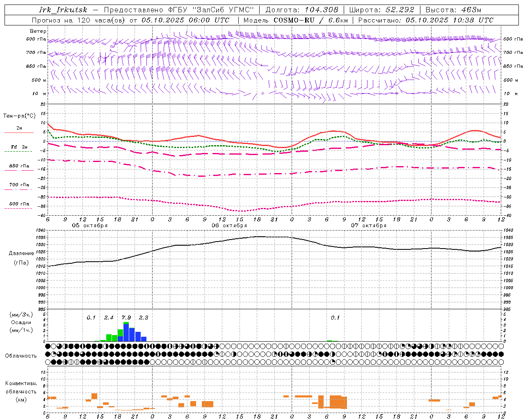The width and height of the screenshot is (525, 420).
Task: Select the longitude value Долгота: 104.308
Action: (302, 10)
